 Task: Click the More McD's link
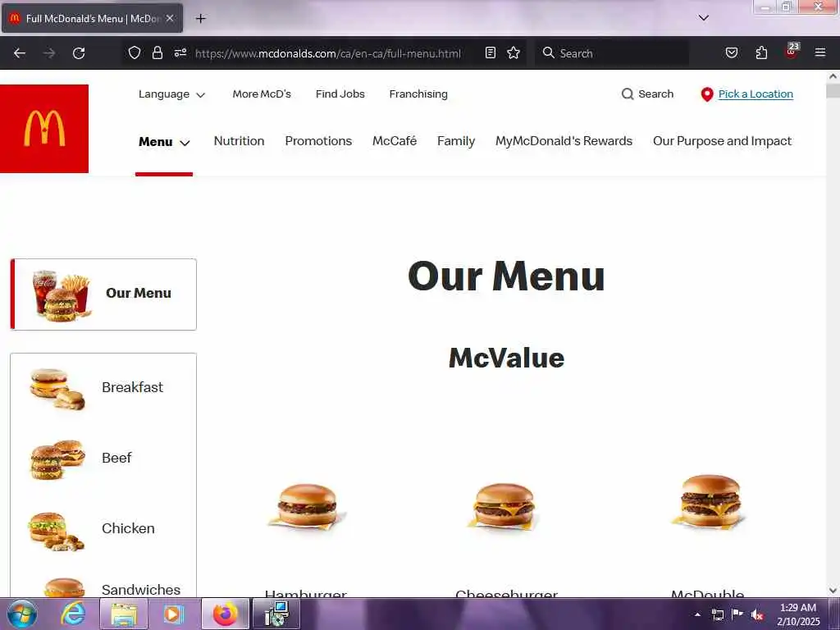coord(262,94)
